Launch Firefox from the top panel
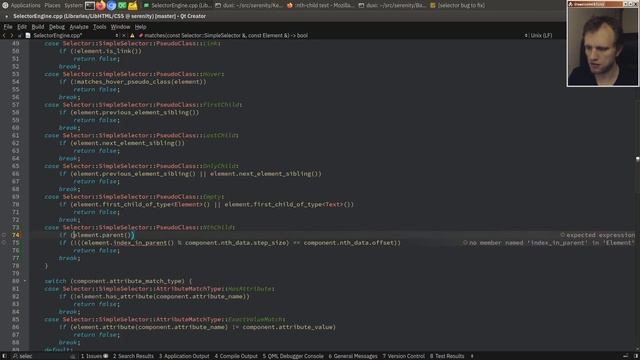Screen dimensions: 640x360 coord(100,5)
